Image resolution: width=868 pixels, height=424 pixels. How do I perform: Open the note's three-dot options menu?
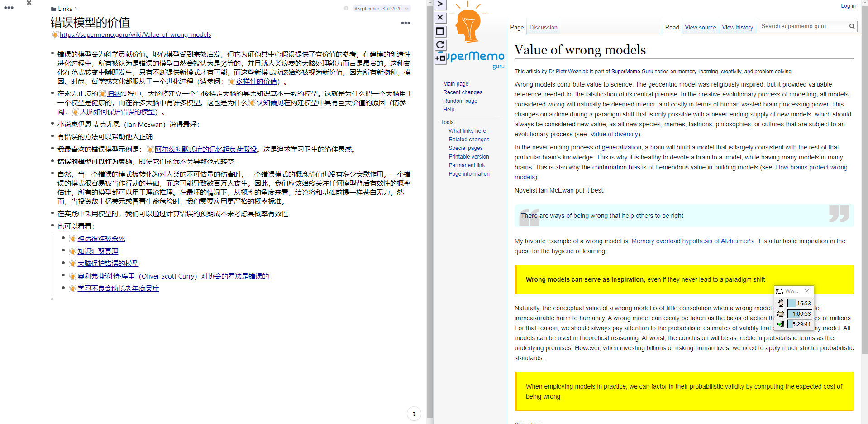405,23
